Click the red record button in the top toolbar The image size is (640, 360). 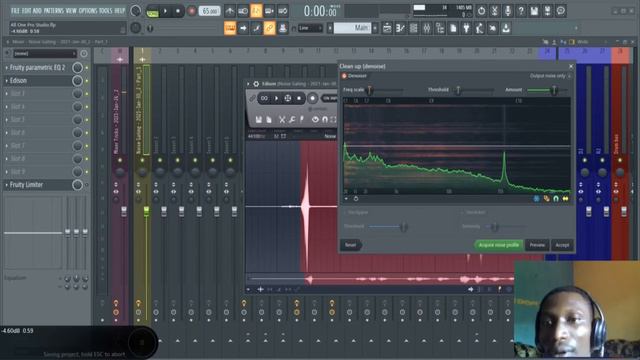pos(191,11)
